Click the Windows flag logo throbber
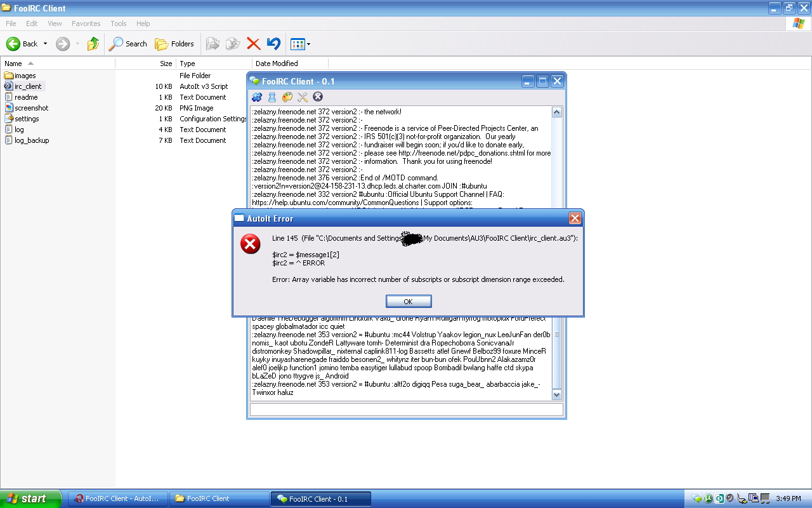 tap(799, 23)
